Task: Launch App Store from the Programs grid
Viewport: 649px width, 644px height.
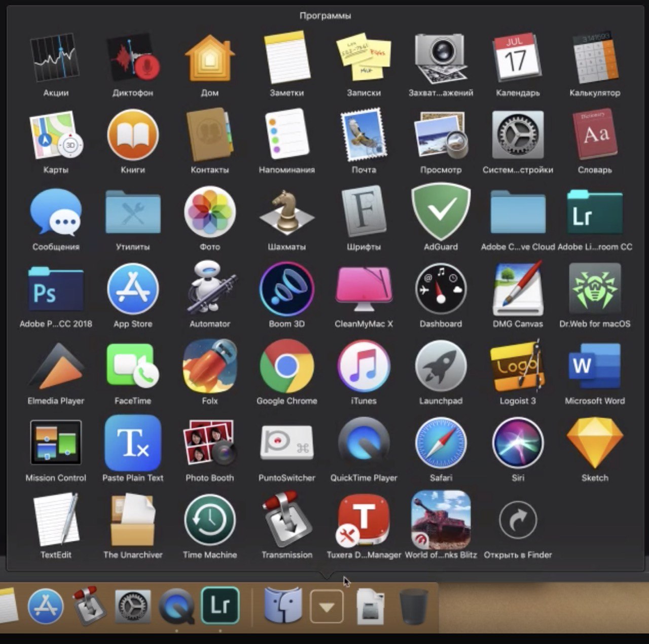Action: 133,289
